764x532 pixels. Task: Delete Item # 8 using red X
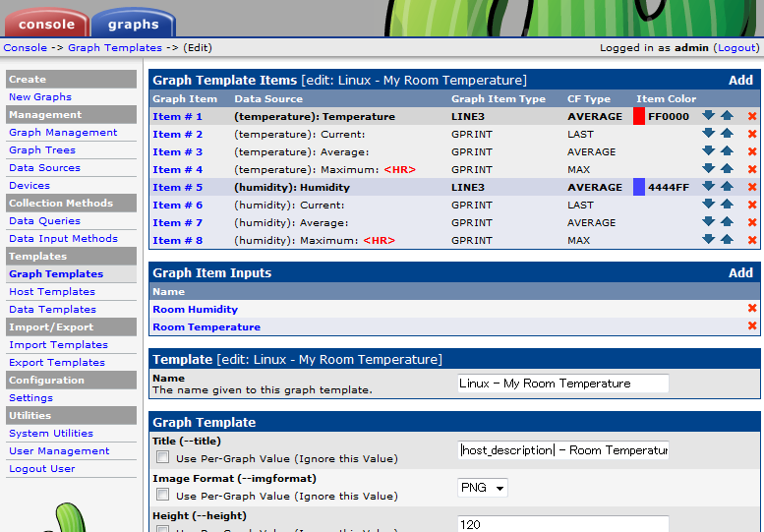[x=752, y=240]
